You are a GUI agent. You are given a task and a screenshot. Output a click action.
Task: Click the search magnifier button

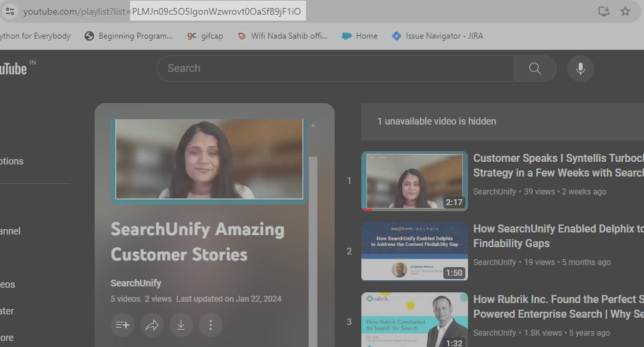[x=535, y=69]
